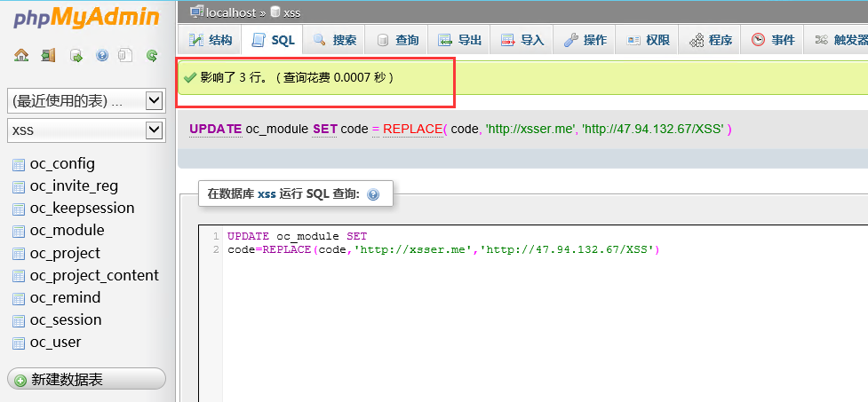Switch to the 导入 tab
Screen dimensions: 868x402
(x=522, y=40)
